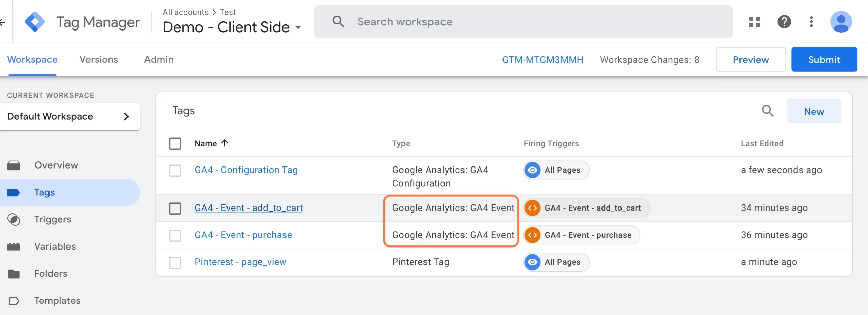Click the Tags sidebar icon
868x315 pixels.
(14, 192)
